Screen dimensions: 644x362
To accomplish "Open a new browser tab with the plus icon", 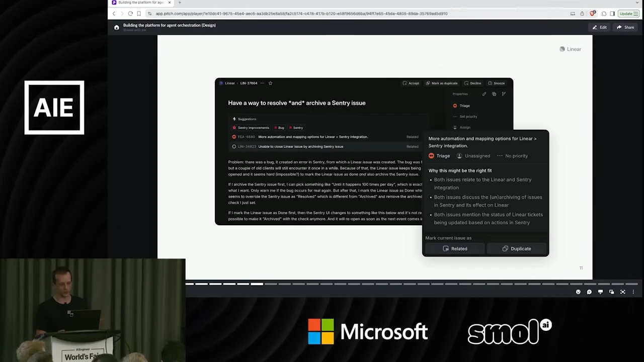I will click(180, 3).
